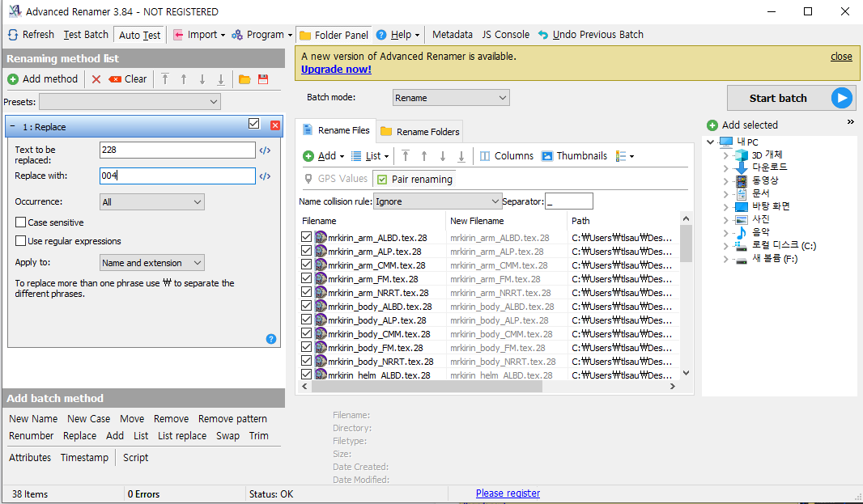Screen dimensions: 863x504
Task: Open the Import menu
Action: 199,35
